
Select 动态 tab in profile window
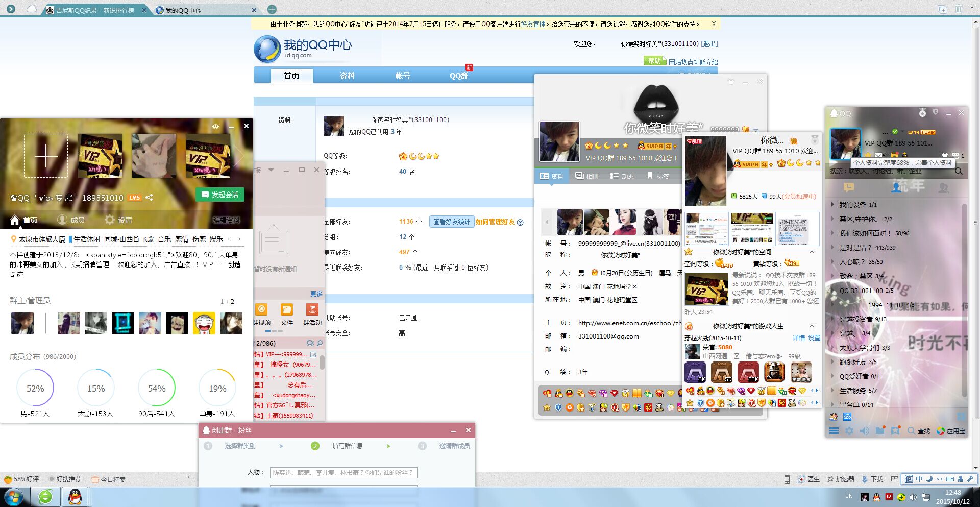622,176
